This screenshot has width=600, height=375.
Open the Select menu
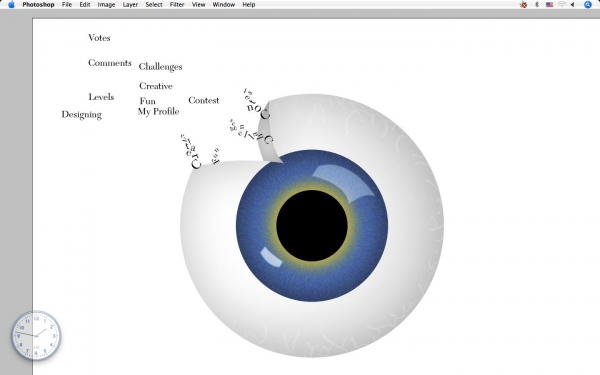(x=154, y=5)
